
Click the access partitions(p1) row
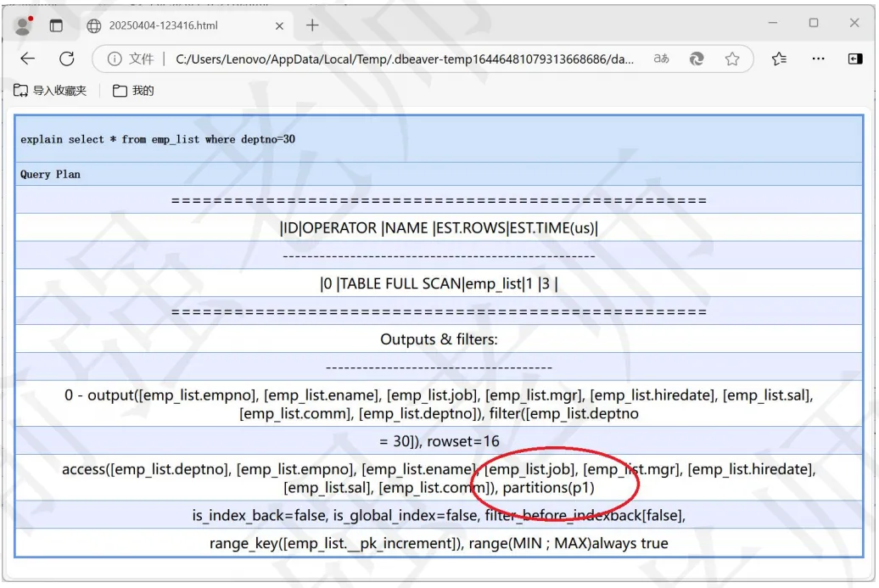(439, 478)
